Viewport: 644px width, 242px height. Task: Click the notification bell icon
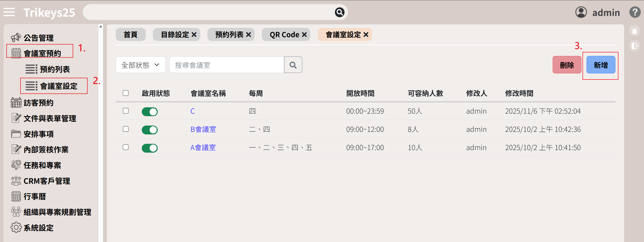pos(634,31)
